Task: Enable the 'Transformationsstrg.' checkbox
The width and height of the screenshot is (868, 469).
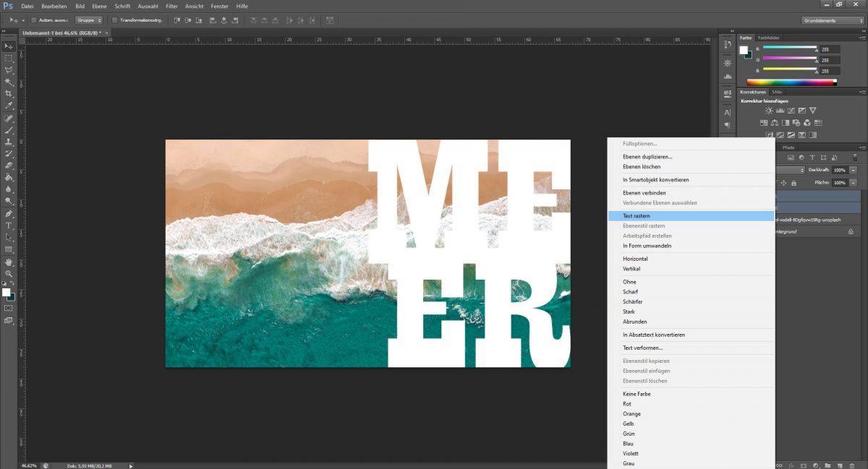Action: (x=114, y=20)
